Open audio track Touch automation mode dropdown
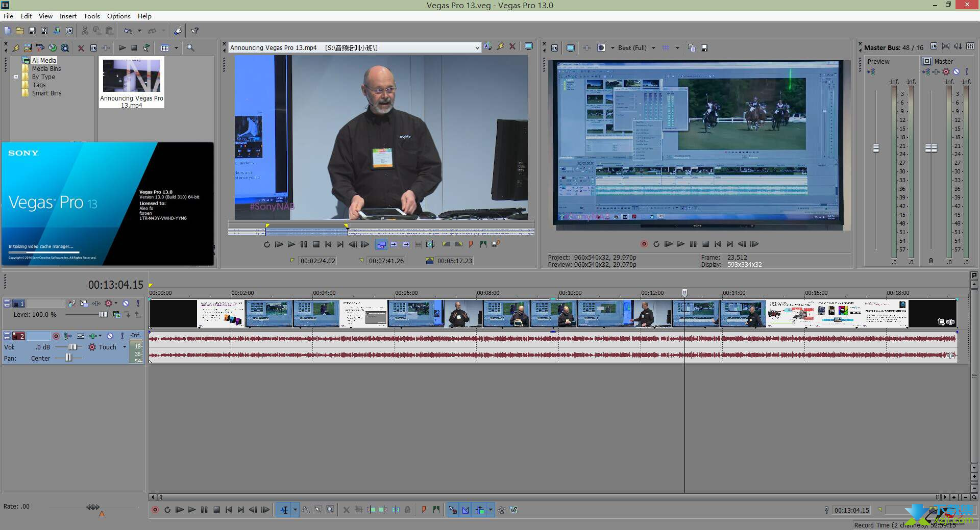 pos(125,347)
